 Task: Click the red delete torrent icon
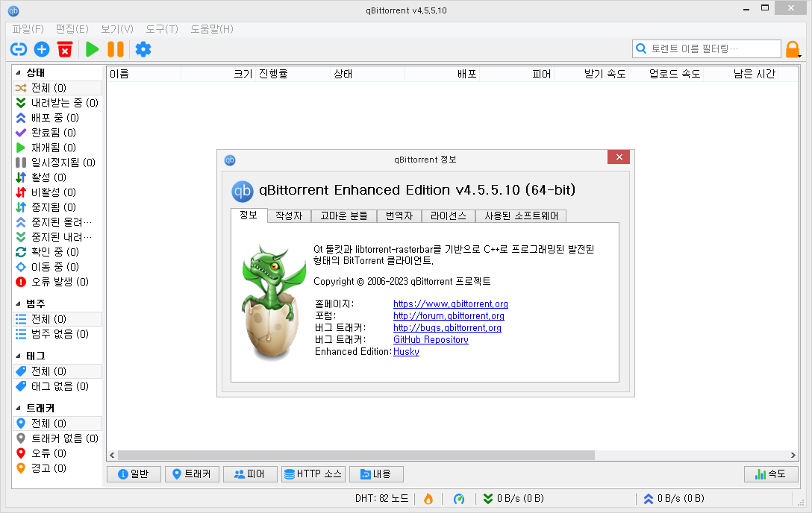tap(65, 49)
